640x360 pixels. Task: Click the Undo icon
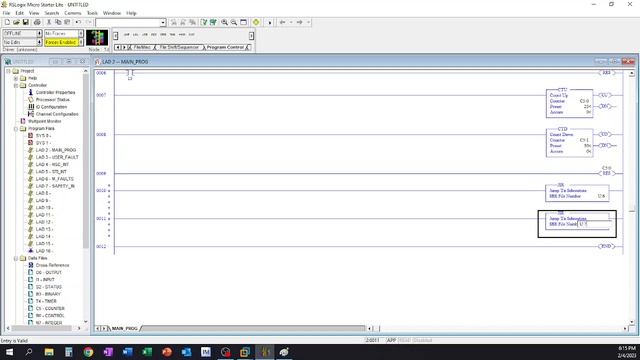click(78, 22)
